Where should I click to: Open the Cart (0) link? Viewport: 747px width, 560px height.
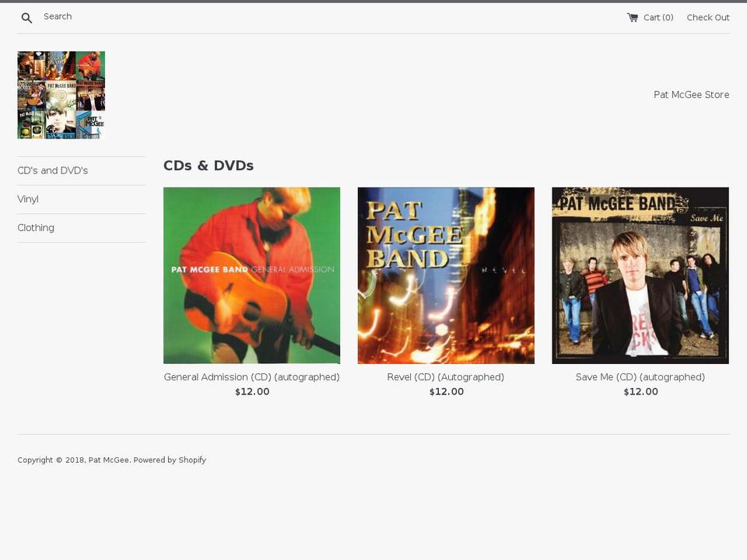click(651, 18)
